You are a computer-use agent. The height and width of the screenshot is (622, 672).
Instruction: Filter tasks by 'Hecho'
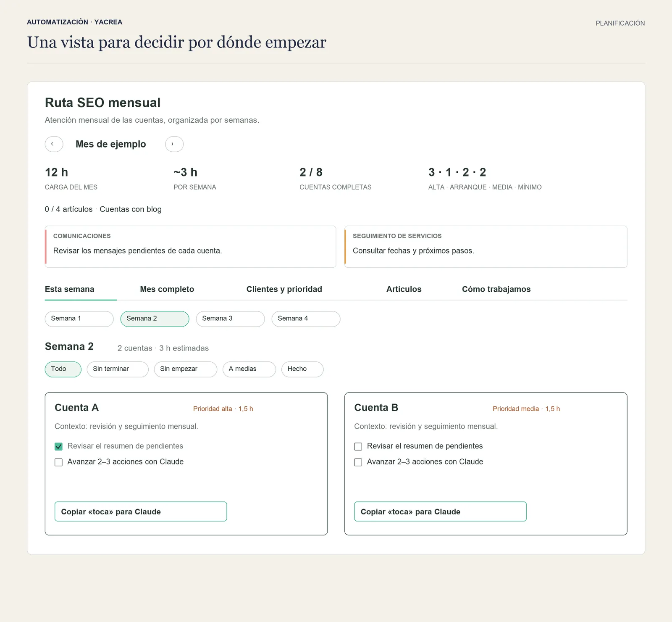pos(302,369)
